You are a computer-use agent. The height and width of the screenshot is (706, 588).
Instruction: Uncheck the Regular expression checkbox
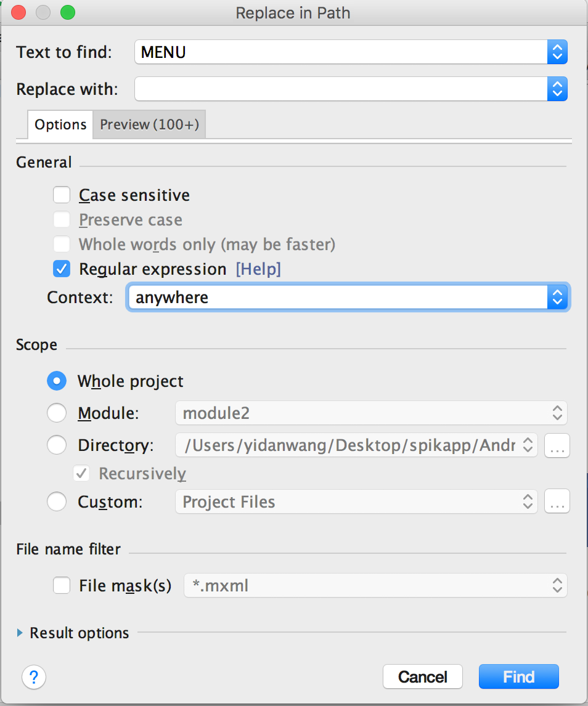62,269
